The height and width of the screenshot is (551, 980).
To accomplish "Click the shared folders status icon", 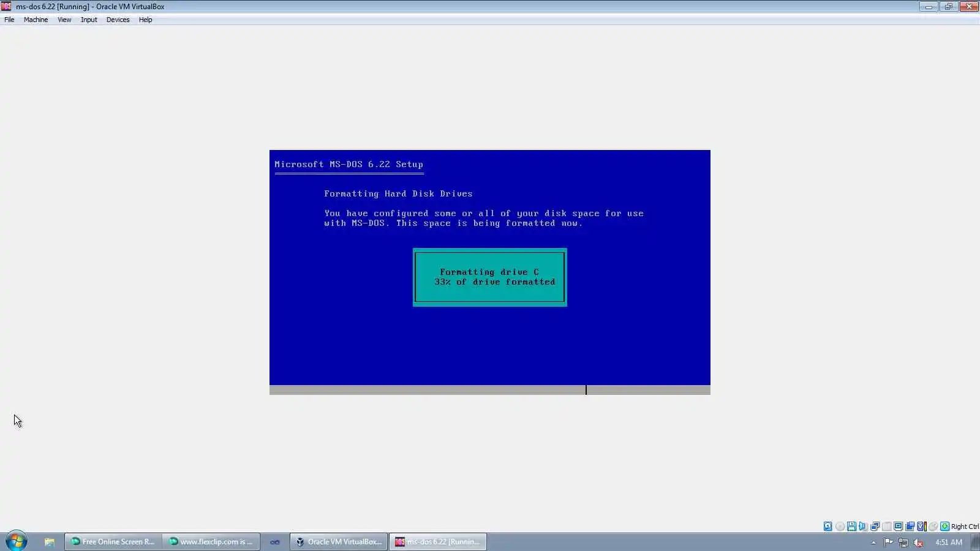I will coord(910,527).
